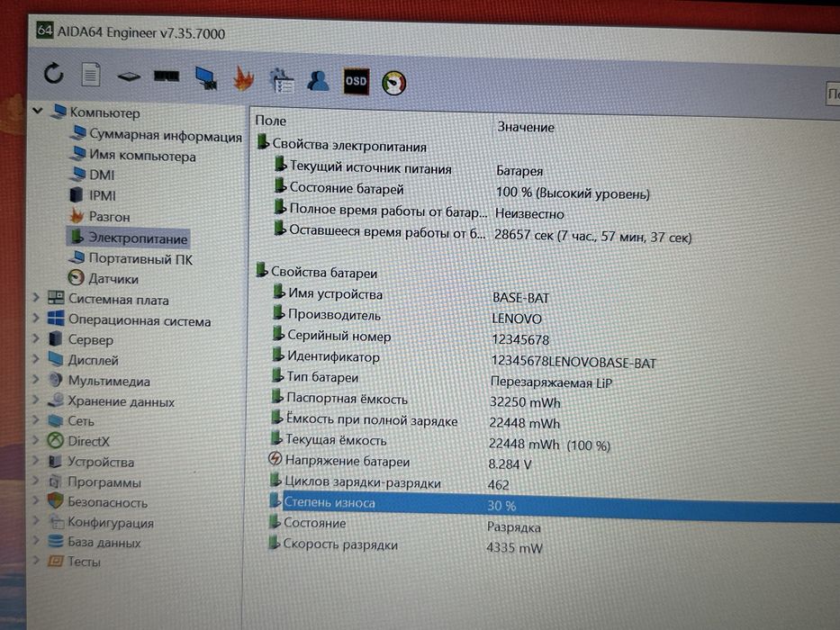Collapse the Компьютер tree node

[x=38, y=111]
